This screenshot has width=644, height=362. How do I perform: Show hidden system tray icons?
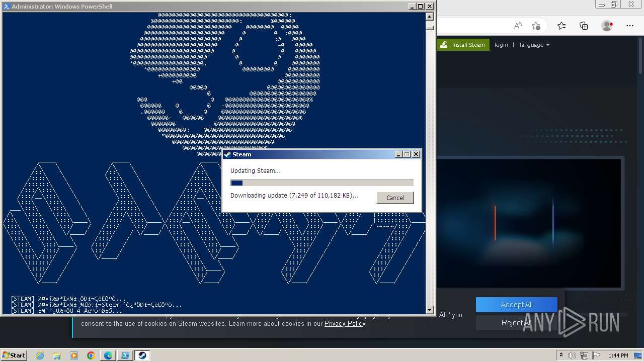(561, 355)
